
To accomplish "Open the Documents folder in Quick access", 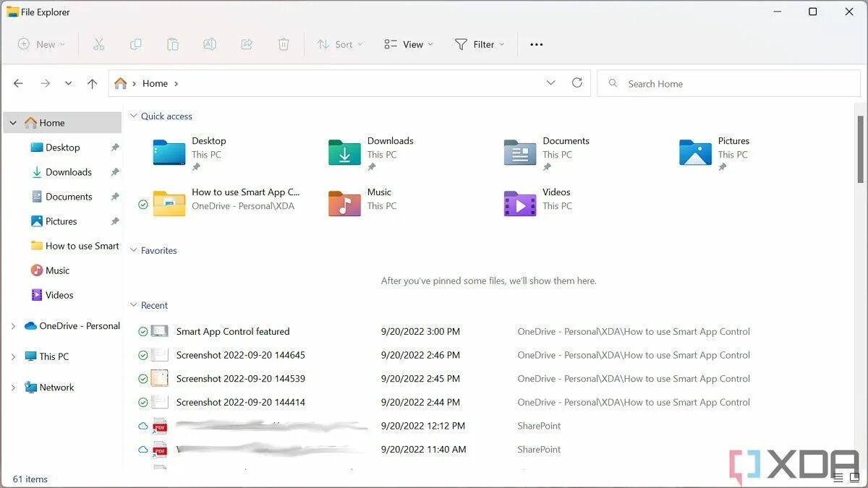I will [x=547, y=153].
